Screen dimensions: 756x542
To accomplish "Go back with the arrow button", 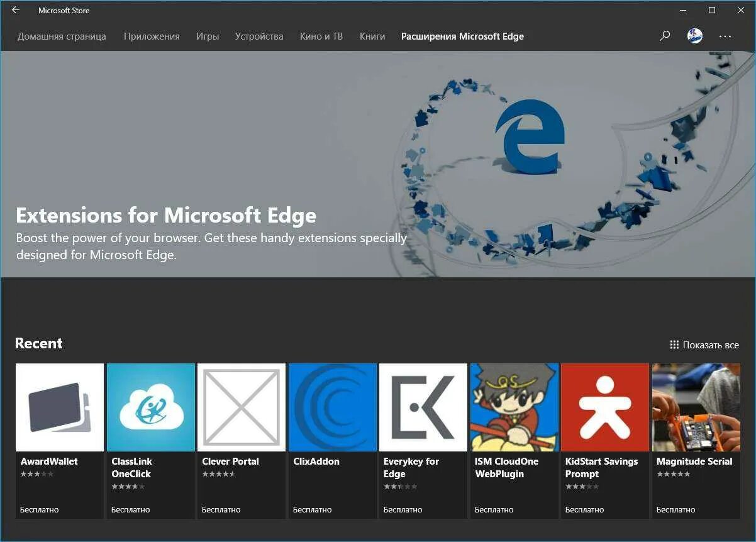I will (x=16, y=10).
